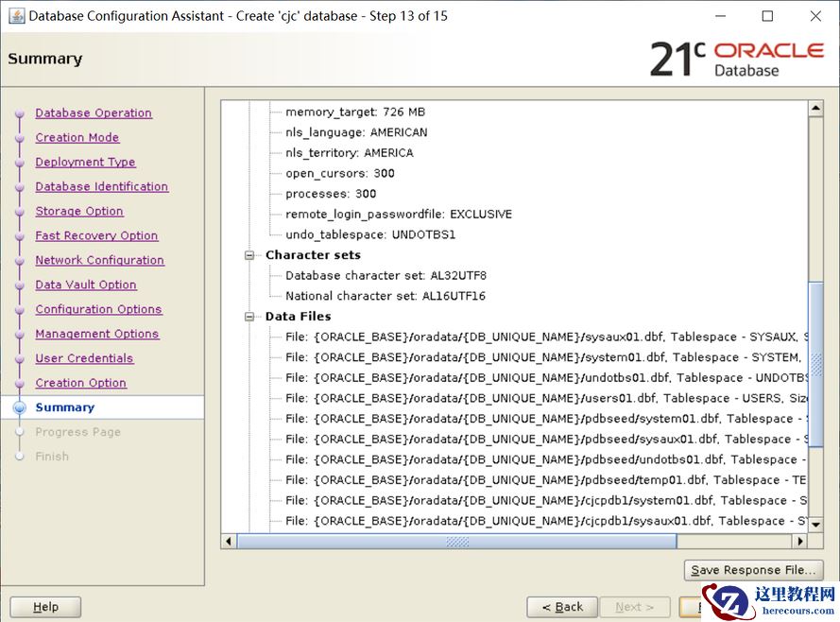Viewport: 840px width, 622px height.
Task: Go to the Creation Mode step
Action: [x=77, y=138]
